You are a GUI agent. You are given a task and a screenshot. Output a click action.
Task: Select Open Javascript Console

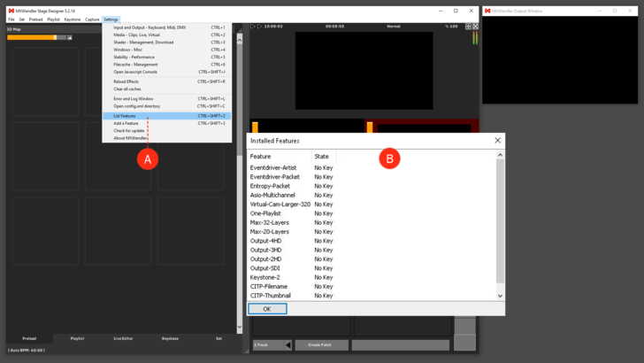click(x=166, y=72)
